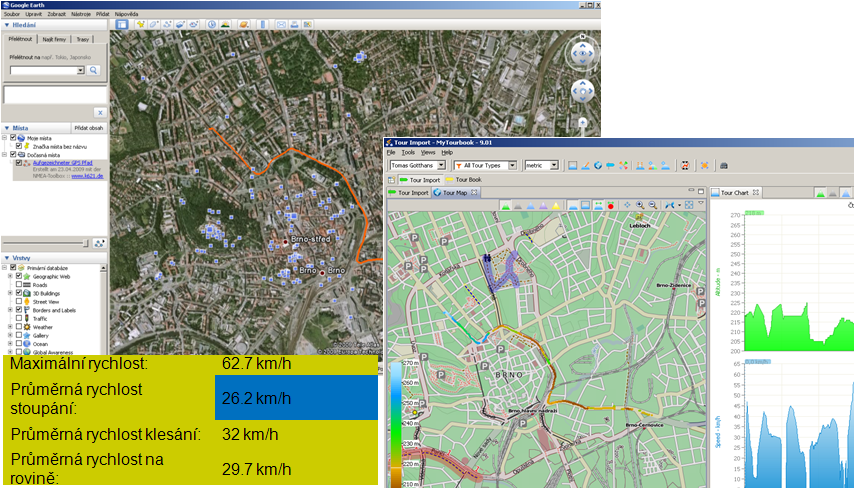This screenshot has height=488, width=854.
Task: Collapse the Primární databáze tree node
Action: coord(4,267)
